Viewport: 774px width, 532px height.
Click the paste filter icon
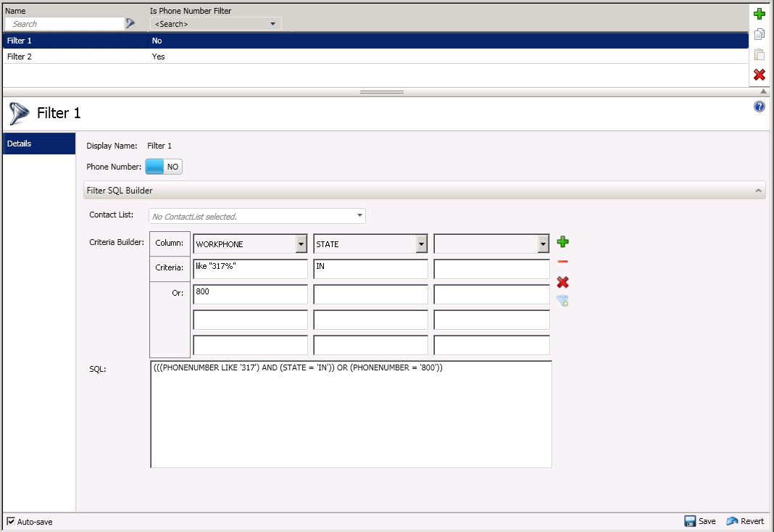760,54
